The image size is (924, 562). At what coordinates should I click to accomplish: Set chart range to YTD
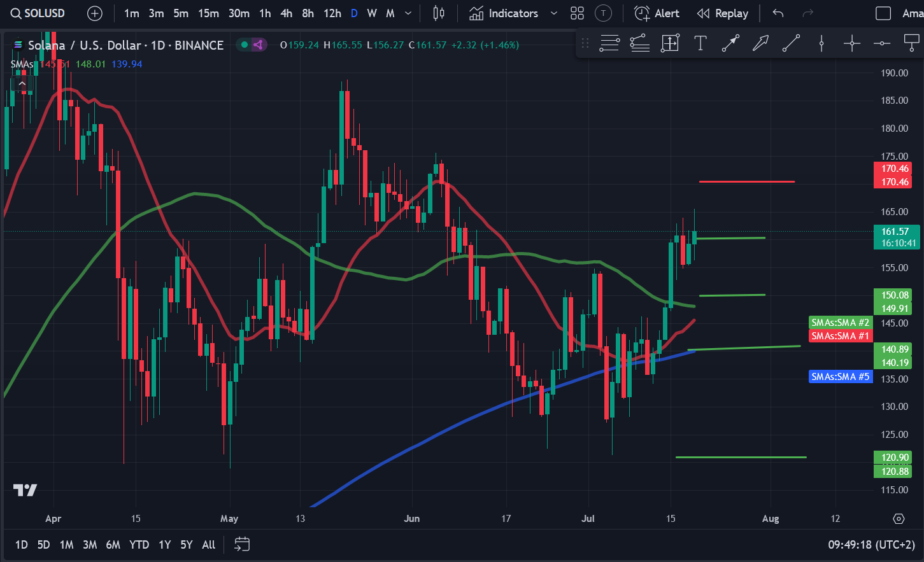139,545
